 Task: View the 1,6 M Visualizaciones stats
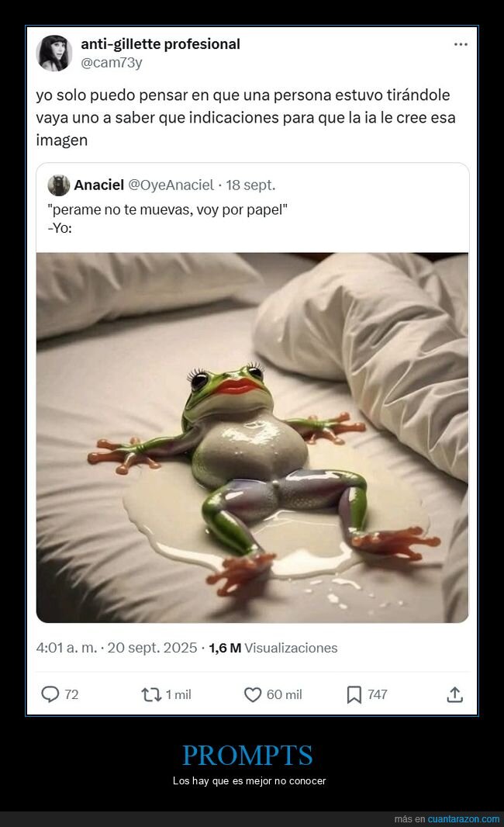click(x=274, y=648)
